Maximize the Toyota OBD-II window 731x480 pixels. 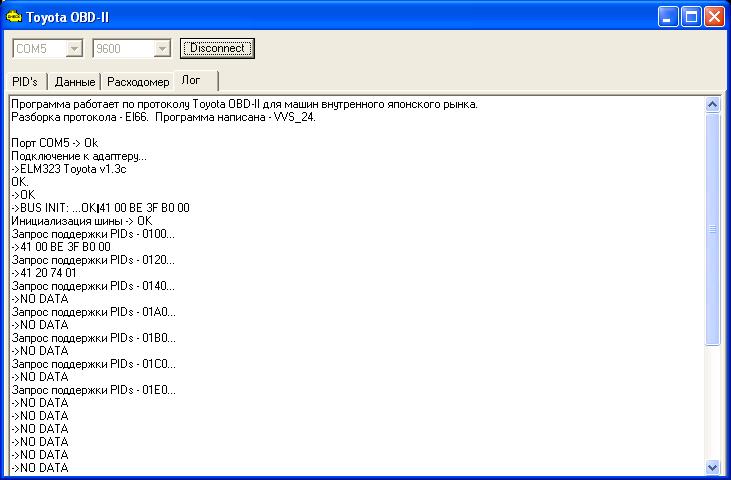click(691, 17)
